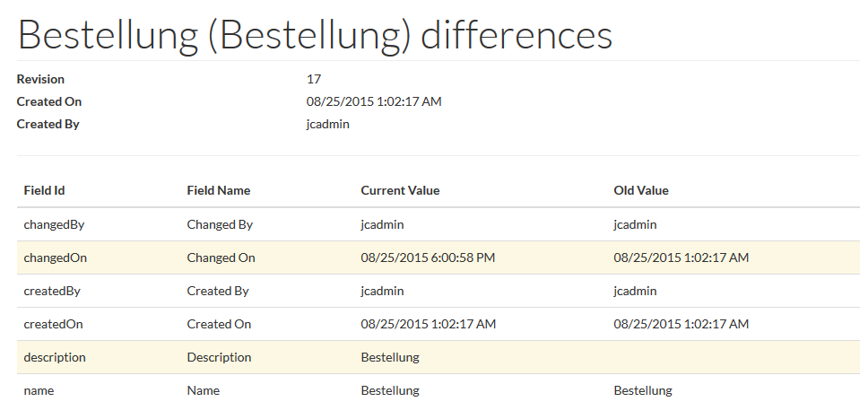
Task: Click the Created On date in header
Action: pyautogui.click(x=374, y=101)
